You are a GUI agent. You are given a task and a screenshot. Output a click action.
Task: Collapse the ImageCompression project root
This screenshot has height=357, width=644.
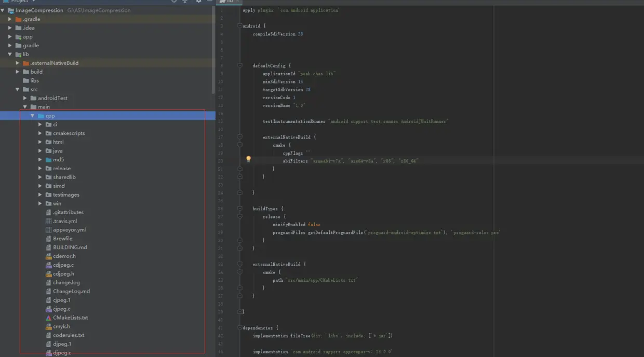(x=4, y=10)
